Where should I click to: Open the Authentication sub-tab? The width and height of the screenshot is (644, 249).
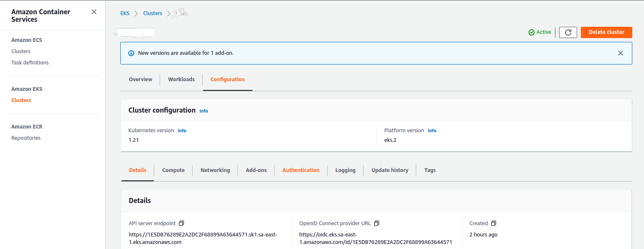[x=301, y=170]
